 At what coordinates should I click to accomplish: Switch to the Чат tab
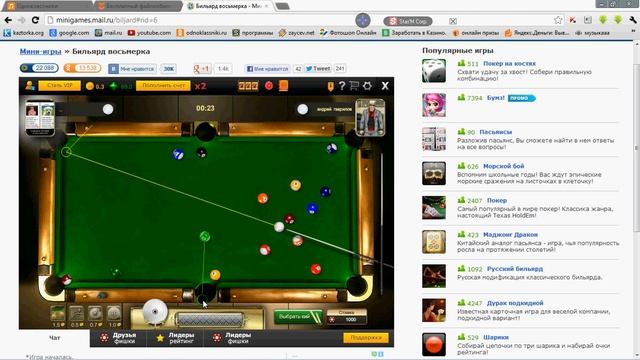tap(55, 338)
